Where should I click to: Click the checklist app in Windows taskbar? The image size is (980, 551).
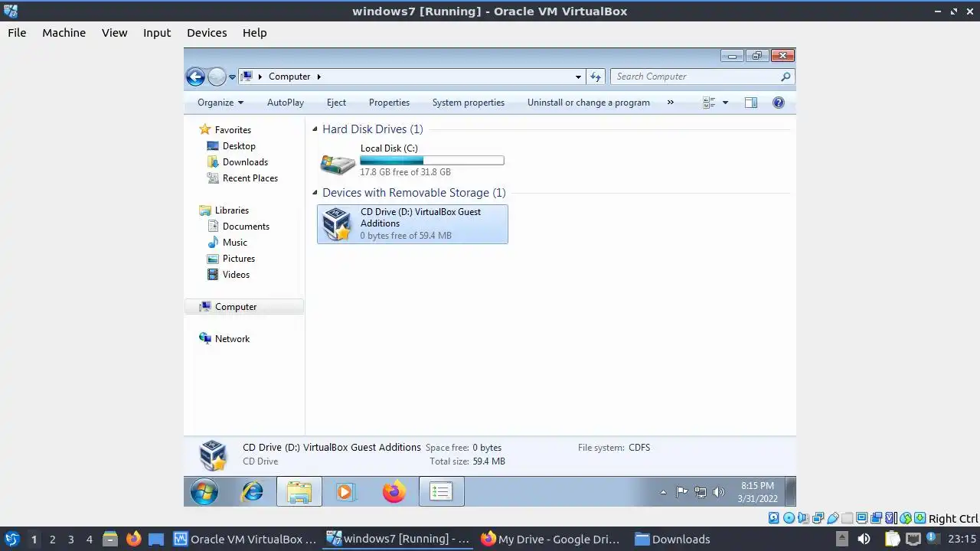tap(441, 492)
